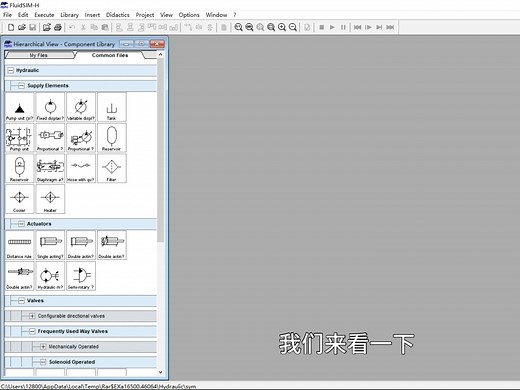Select the Fixed displacement pump symbol
Viewport: 520px width, 390px height.
pyautogui.click(x=50, y=107)
